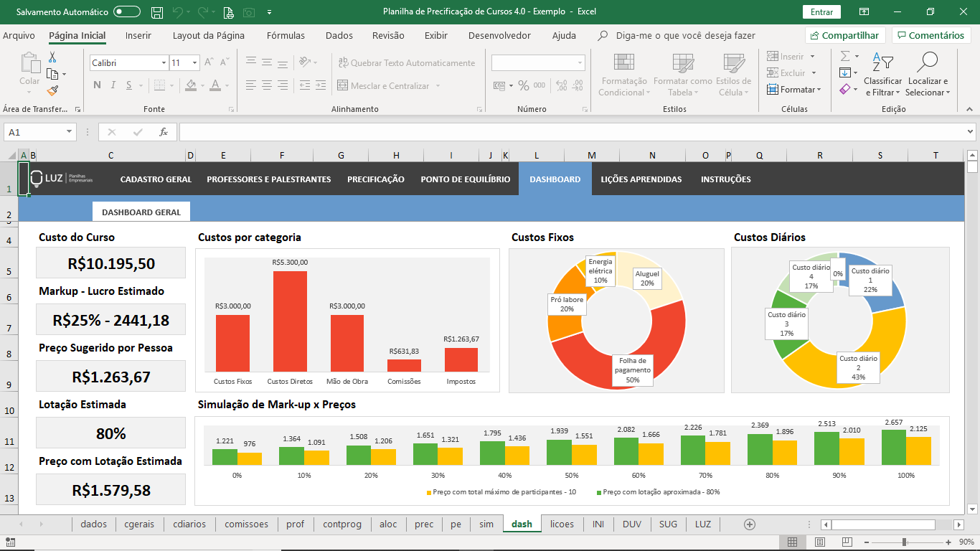This screenshot has height=551, width=980.
Task: Toggle Salvamento Automático switch
Action: click(x=127, y=12)
